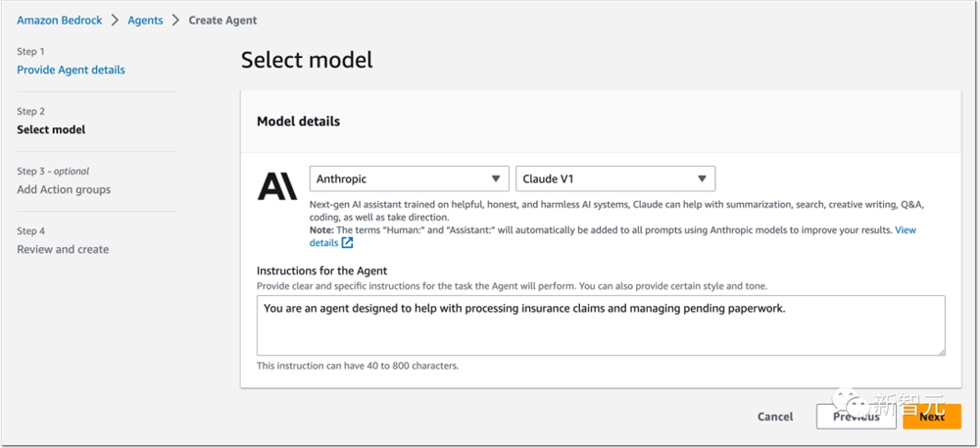The height and width of the screenshot is (448, 980).
Task: Open the Anthropic provider dropdown
Action: [x=410, y=178]
